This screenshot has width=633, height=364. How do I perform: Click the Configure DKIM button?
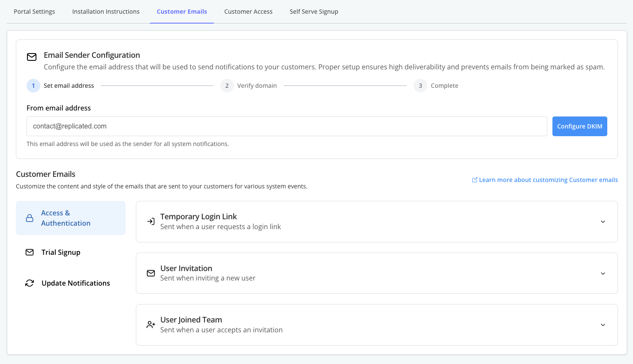579,126
